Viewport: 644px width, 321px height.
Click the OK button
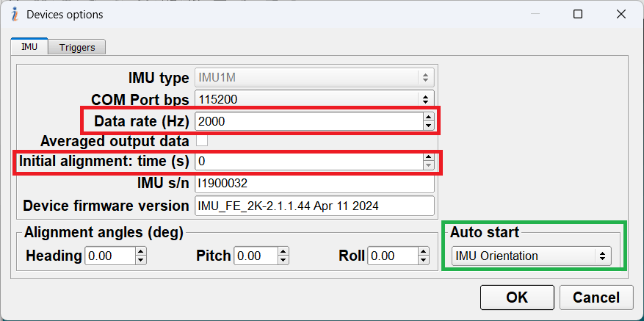click(517, 297)
